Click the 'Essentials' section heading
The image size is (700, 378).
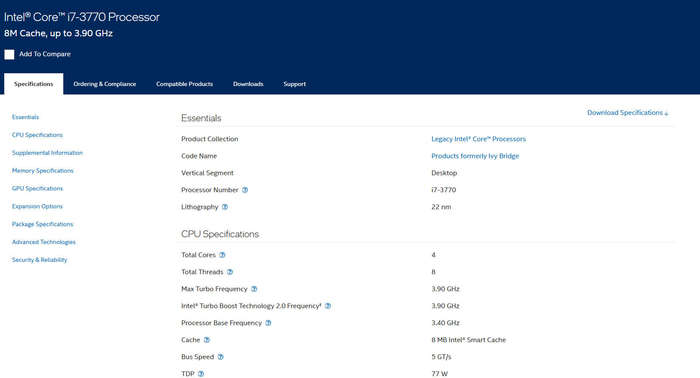point(201,118)
